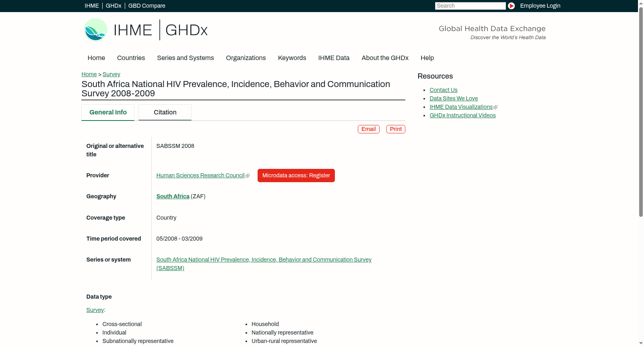Click the 'Household' list item
The image size is (644, 347).
click(265, 324)
